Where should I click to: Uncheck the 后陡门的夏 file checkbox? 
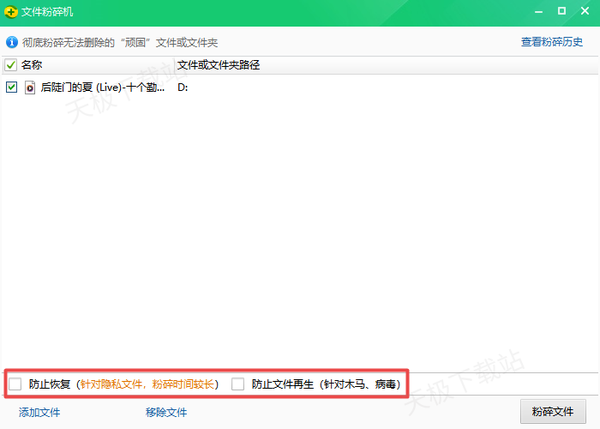click(11, 88)
